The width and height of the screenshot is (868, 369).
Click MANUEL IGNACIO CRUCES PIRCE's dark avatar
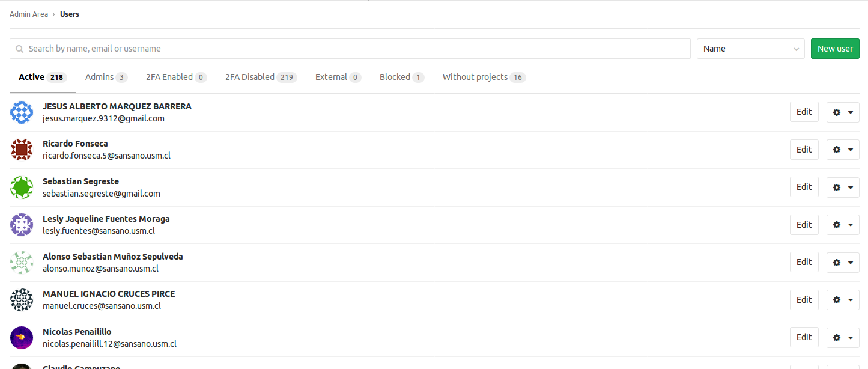[22, 300]
